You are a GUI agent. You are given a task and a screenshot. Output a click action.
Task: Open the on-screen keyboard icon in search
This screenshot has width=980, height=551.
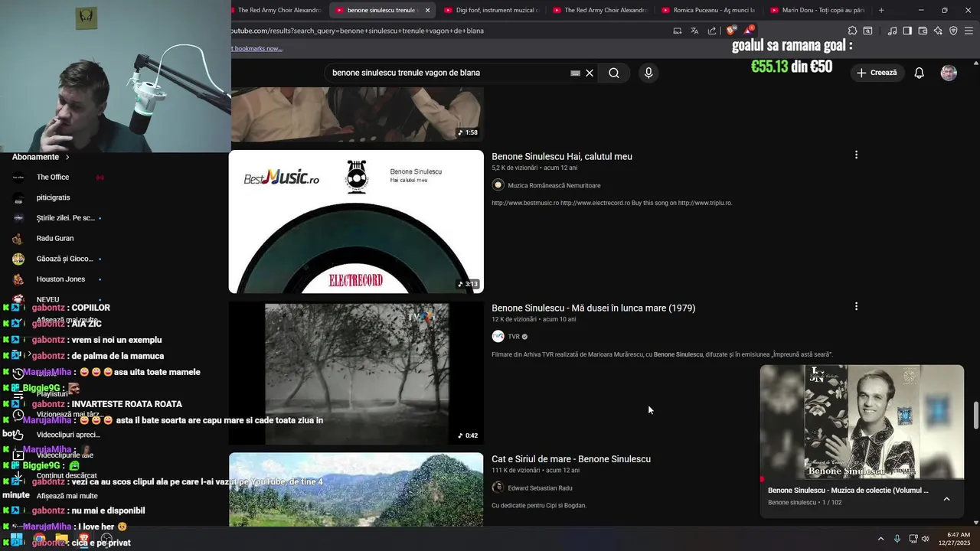(575, 73)
